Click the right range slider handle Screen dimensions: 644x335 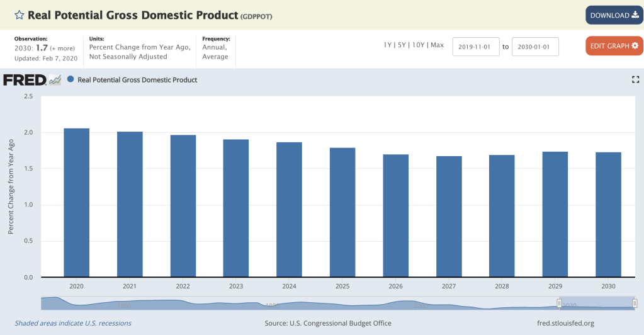tap(635, 304)
